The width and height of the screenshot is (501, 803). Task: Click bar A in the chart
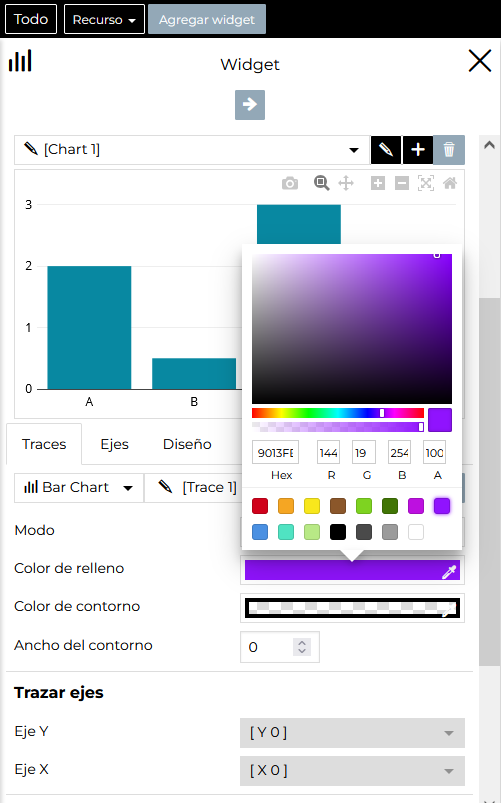click(x=89, y=328)
